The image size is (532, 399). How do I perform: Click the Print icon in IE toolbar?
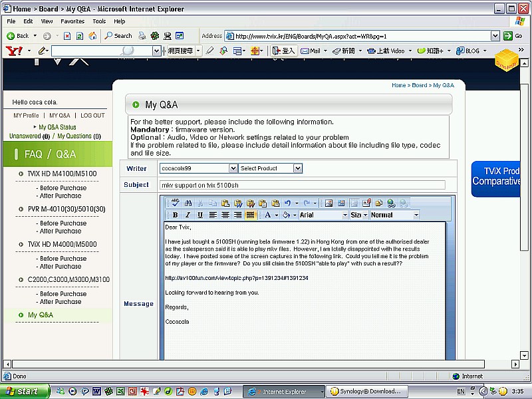(x=142, y=36)
